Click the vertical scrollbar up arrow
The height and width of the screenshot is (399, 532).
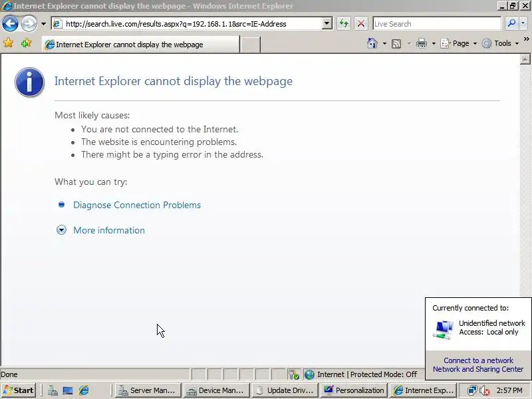coord(525,59)
